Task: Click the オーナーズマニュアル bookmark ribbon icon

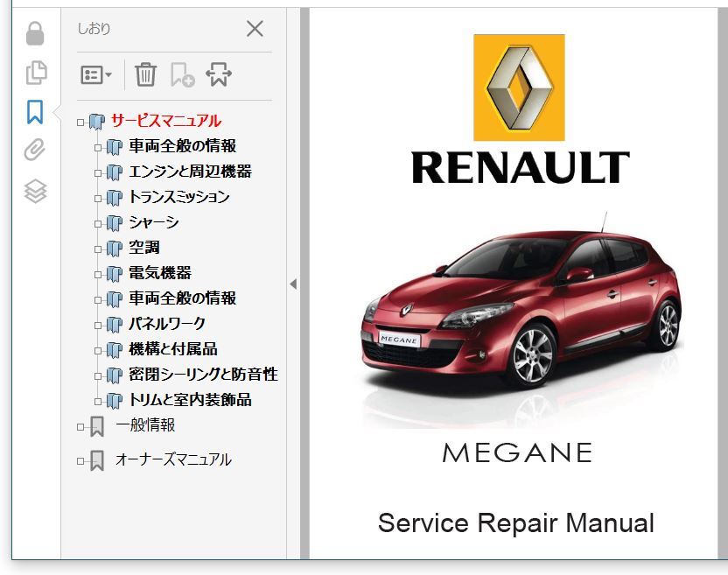Action: click(97, 460)
